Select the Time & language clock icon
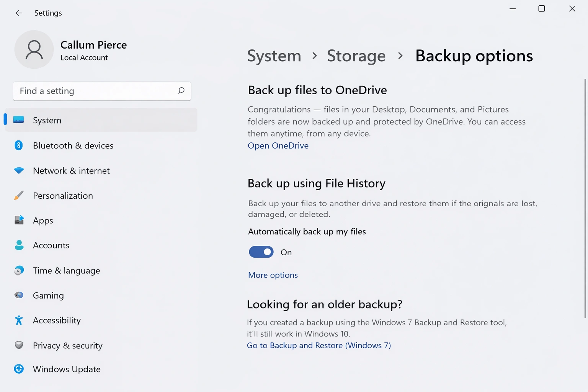Image resolution: width=588 pixels, height=392 pixels. click(19, 270)
